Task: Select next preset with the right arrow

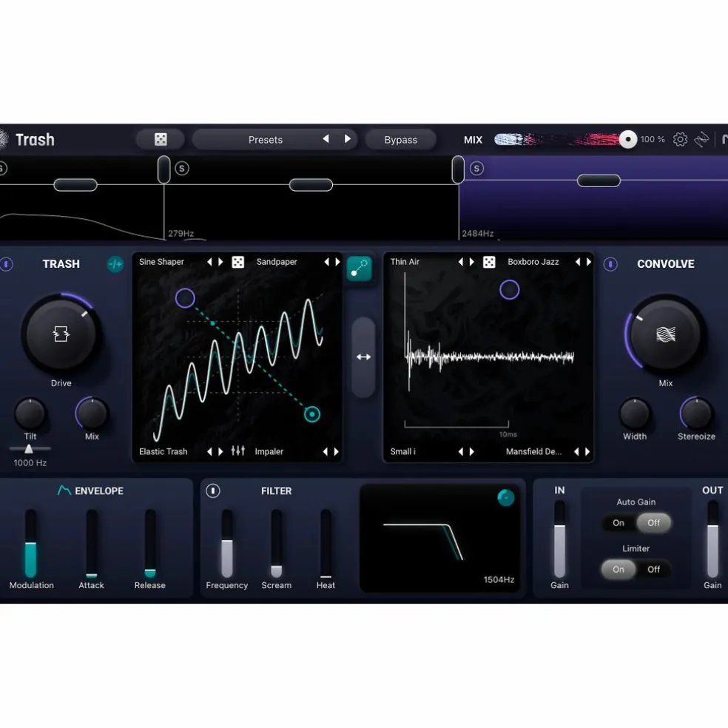Action: tap(347, 139)
